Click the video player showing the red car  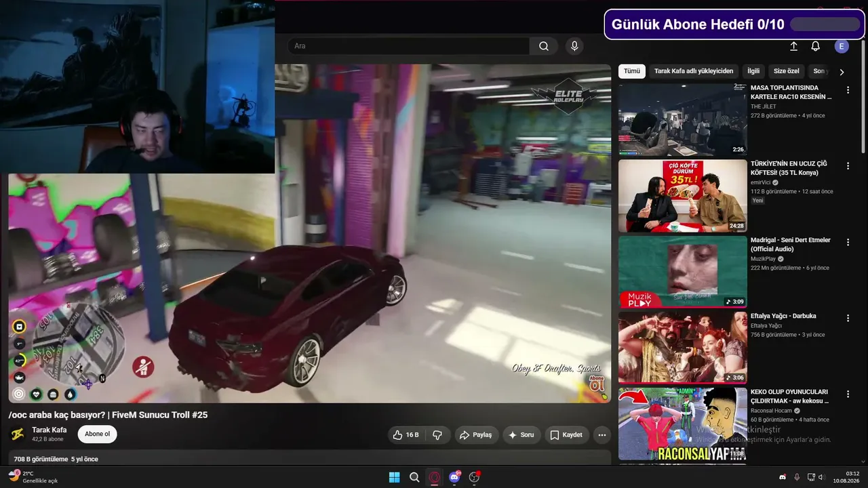coord(310,234)
